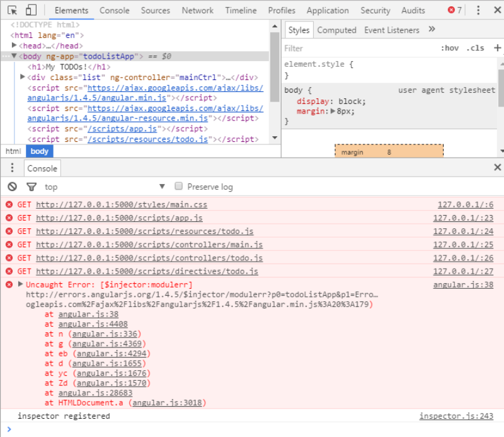
Task: Activate the inspect element picker icon
Action: tap(13, 10)
